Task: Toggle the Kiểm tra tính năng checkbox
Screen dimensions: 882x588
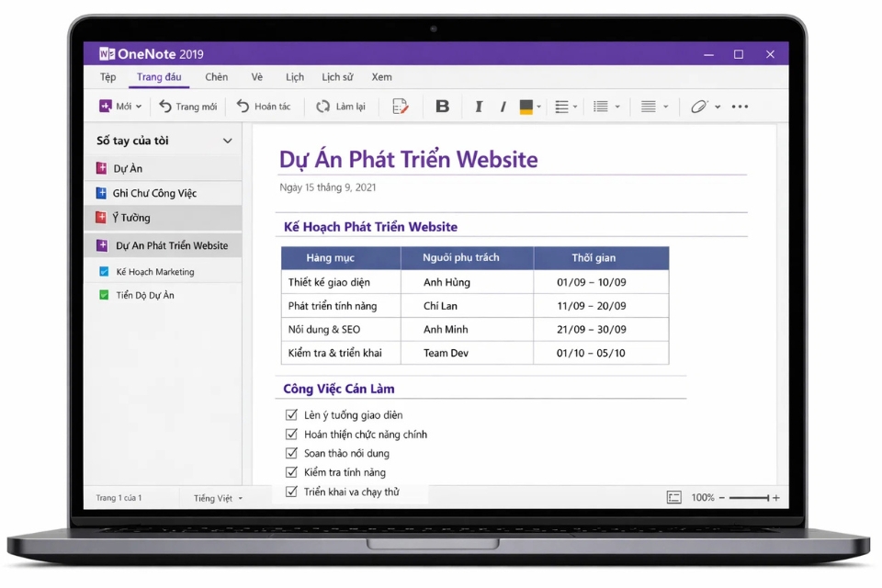Action: click(x=291, y=472)
